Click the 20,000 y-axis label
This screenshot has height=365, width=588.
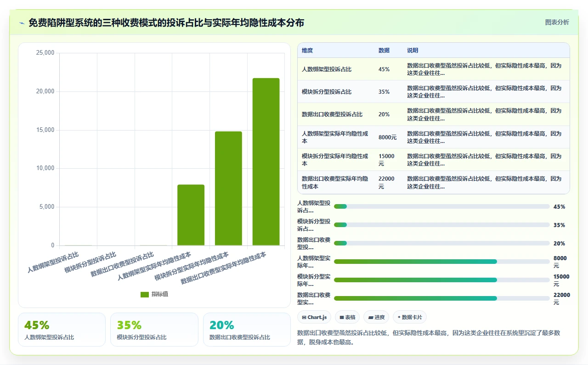click(x=45, y=91)
